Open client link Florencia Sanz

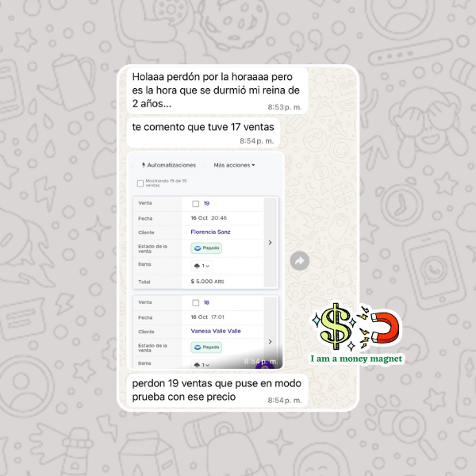click(x=210, y=232)
